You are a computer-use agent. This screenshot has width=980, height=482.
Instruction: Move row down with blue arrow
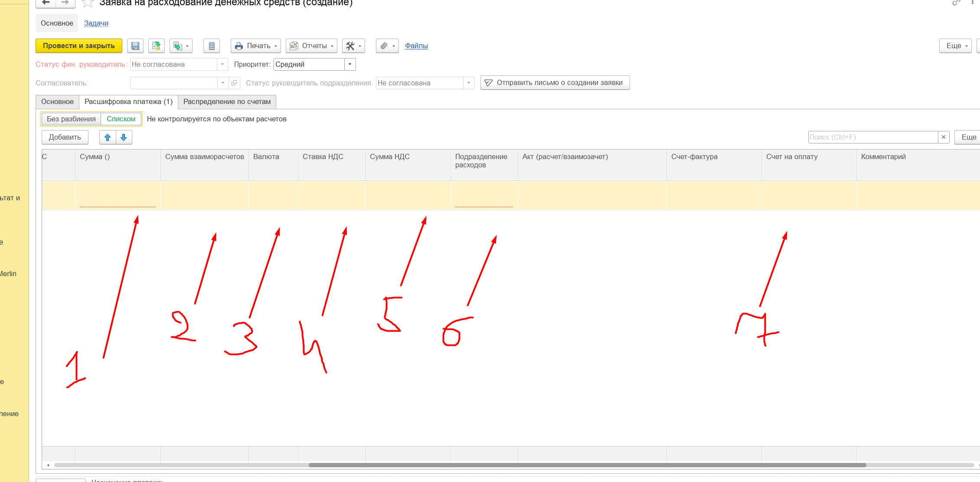[x=124, y=137]
